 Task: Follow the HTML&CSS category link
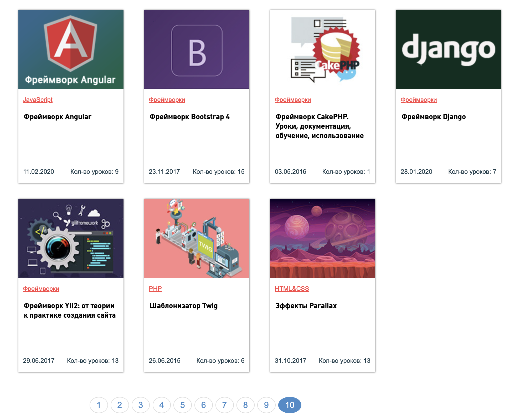click(x=292, y=289)
